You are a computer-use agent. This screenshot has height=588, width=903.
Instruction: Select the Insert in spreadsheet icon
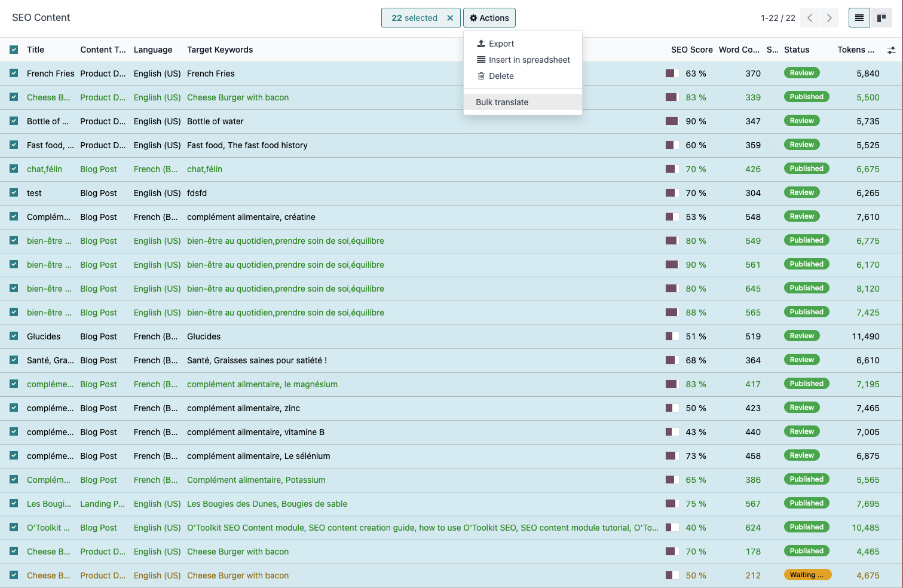coord(482,60)
